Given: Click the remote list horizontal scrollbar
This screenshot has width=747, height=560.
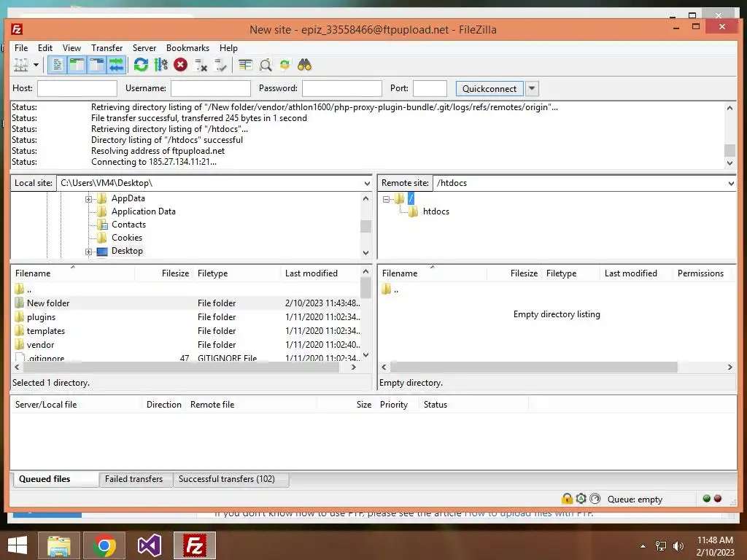Looking at the screenshot, I should click(x=533, y=367).
